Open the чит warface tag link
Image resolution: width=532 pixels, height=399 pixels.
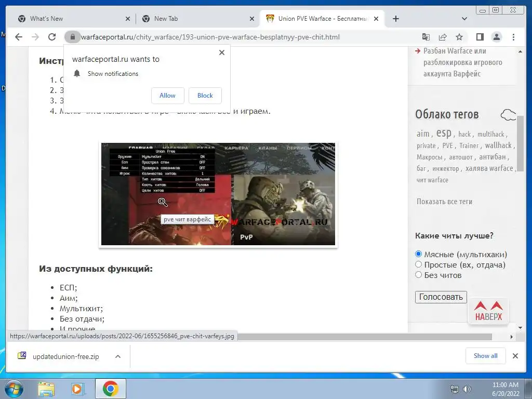coord(432,180)
